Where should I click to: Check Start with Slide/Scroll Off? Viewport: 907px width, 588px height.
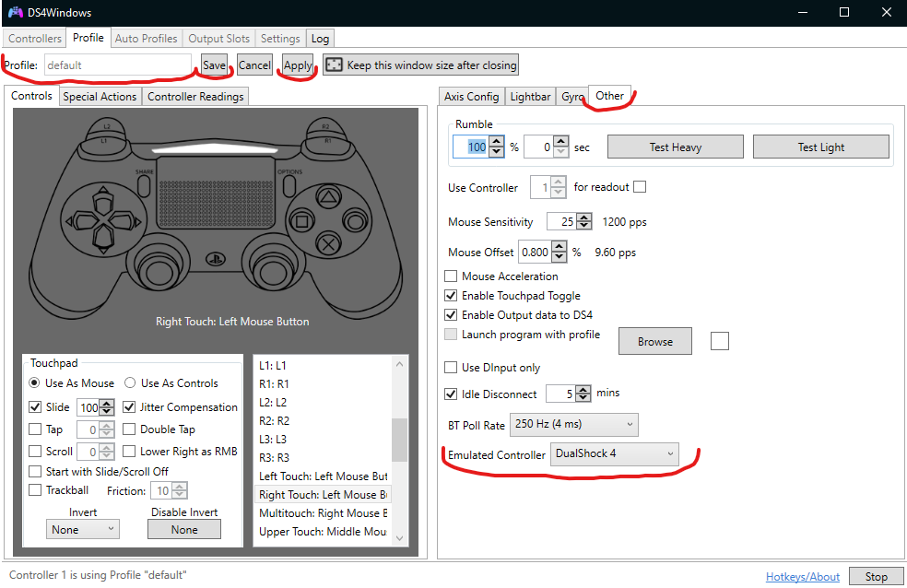pos(35,471)
